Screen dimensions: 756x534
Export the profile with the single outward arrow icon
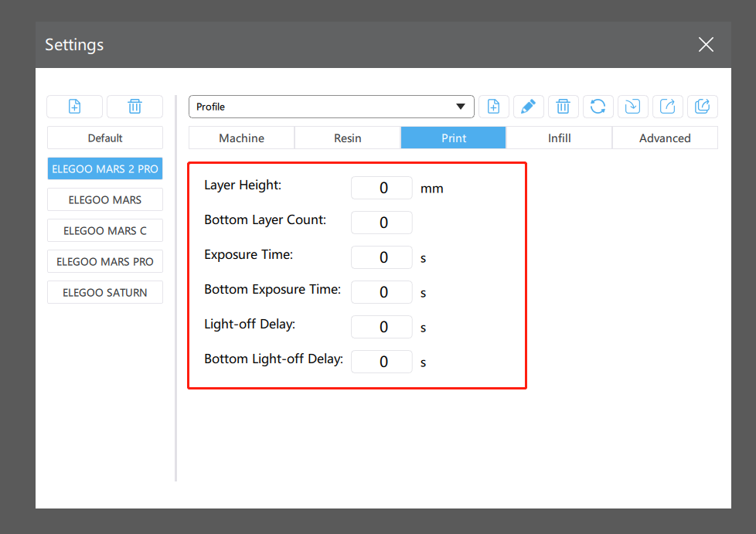pyautogui.click(x=668, y=107)
